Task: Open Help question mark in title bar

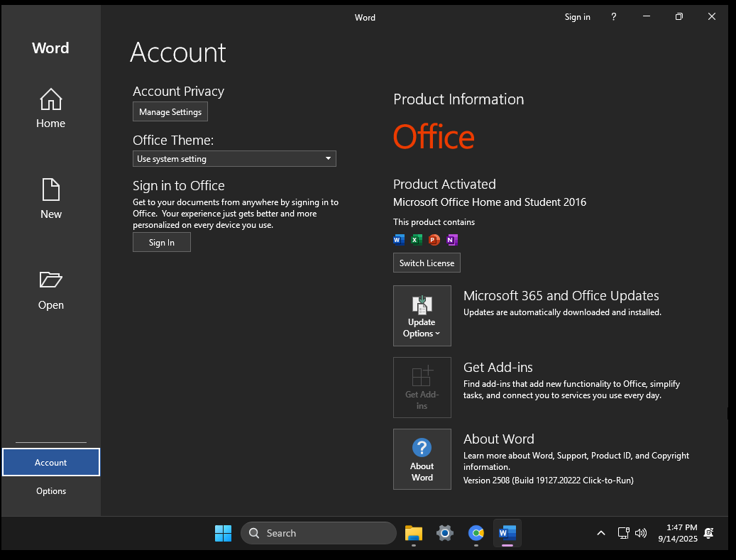Action: tap(613, 17)
